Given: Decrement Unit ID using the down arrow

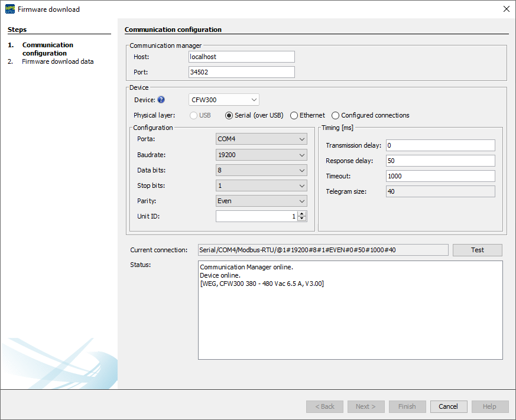Looking at the screenshot, I should click(x=300, y=218).
